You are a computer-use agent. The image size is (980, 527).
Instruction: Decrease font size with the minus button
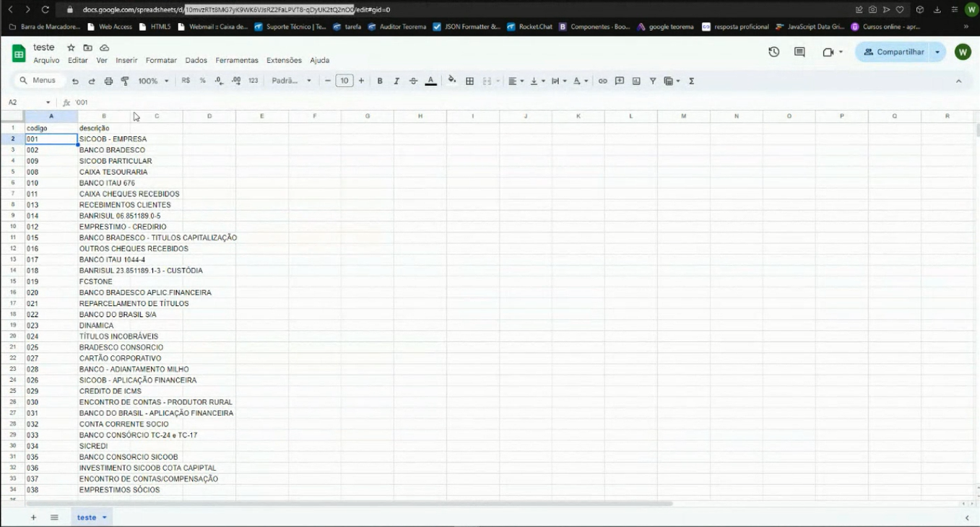[x=328, y=81]
